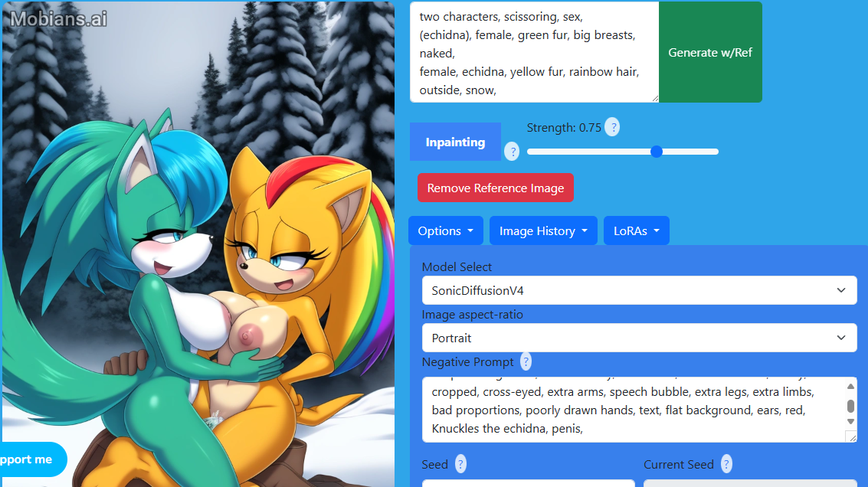Click the Mobians.ai logo watermark
Screen dimensions: 868x487
click(x=59, y=19)
